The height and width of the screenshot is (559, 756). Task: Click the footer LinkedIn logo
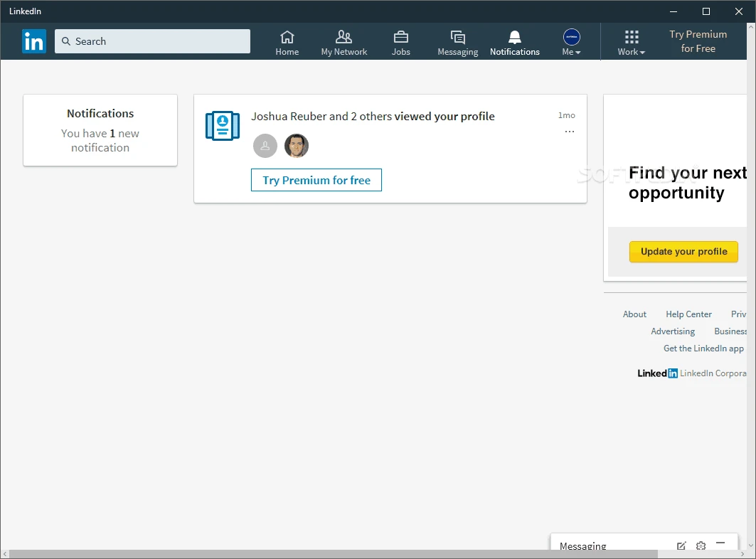tap(657, 373)
